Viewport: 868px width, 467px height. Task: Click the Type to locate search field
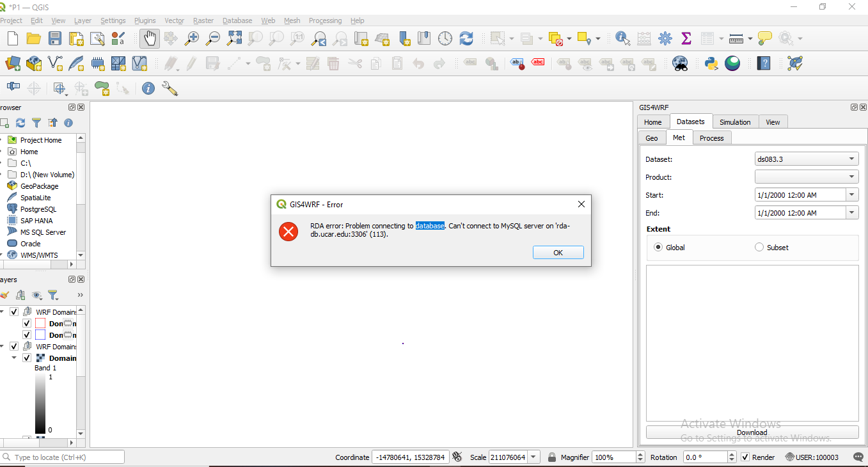[62, 457]
